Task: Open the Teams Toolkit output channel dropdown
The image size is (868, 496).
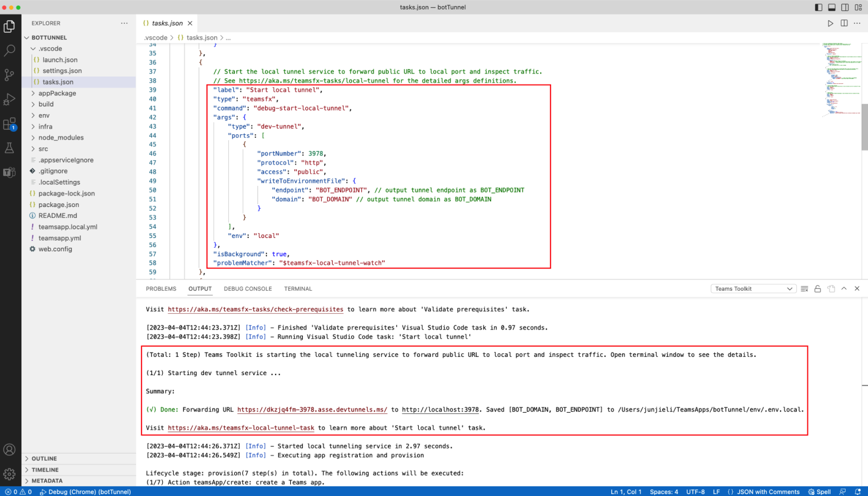Action: (753, 289)
